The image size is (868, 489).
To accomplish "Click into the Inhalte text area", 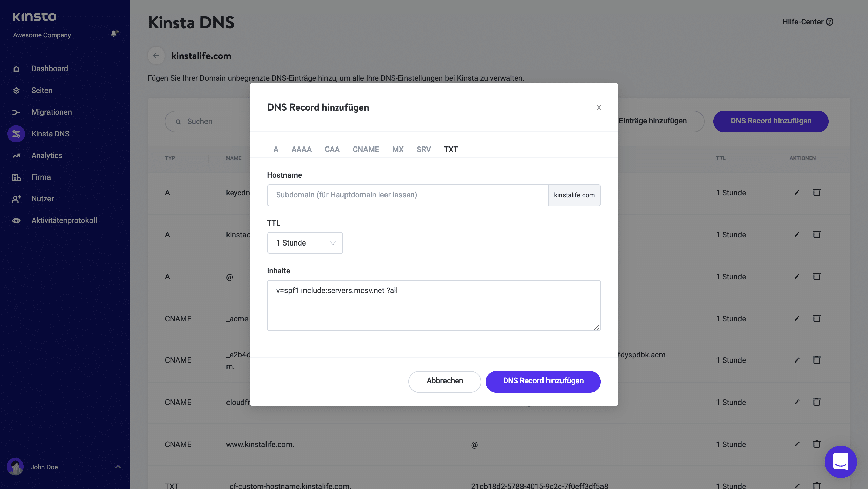I will (434, 306).
